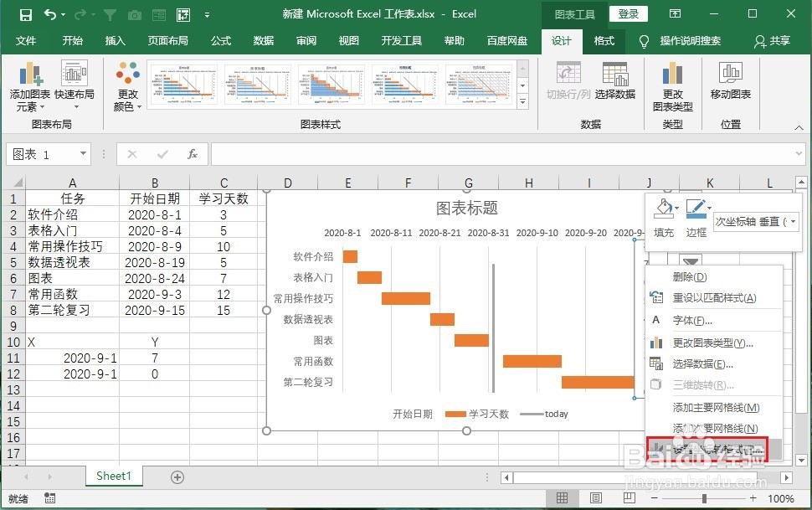Click the formula bar input field
The height and width of the screenshot is (510, 812).
502,154
